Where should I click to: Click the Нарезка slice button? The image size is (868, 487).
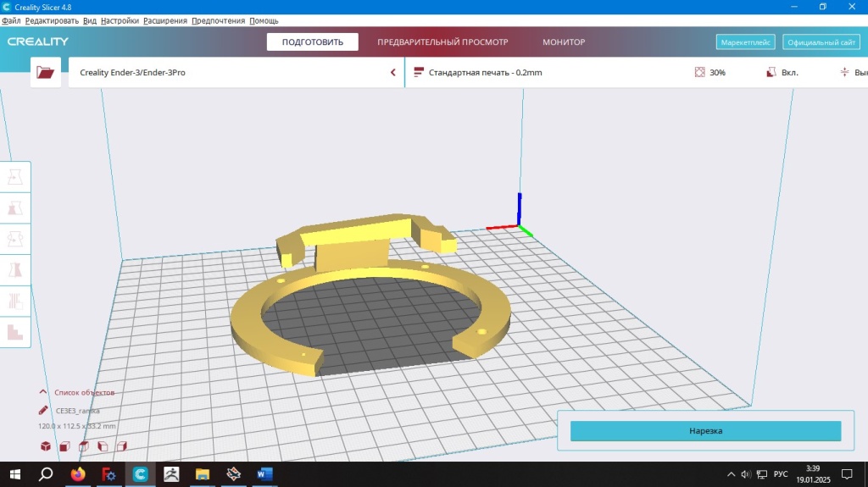pos(705,430)
